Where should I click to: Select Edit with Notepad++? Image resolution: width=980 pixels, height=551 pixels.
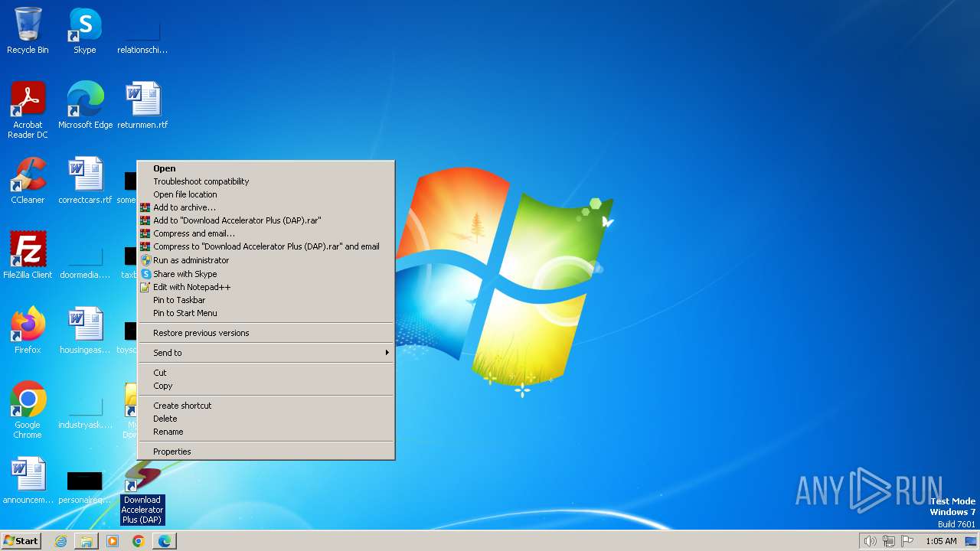(x=266, y=287)
